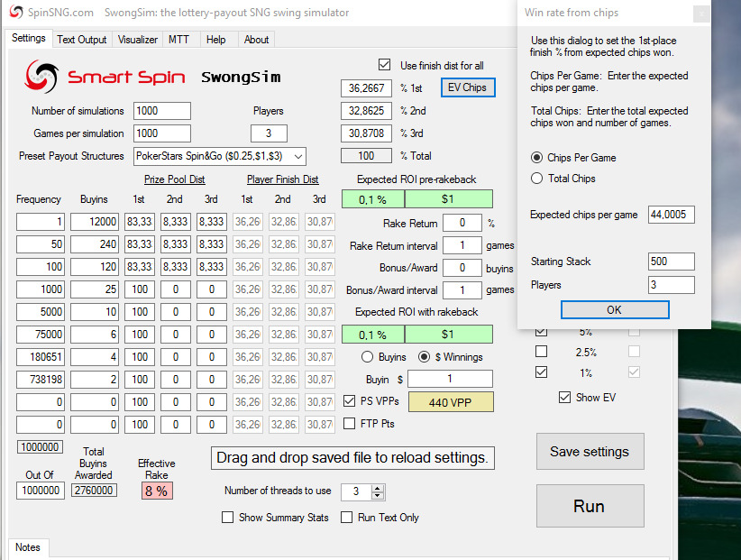This screenshot has width=741, height=560.
Task: Click Buyins field showing 25
Action: click(95, 289)
